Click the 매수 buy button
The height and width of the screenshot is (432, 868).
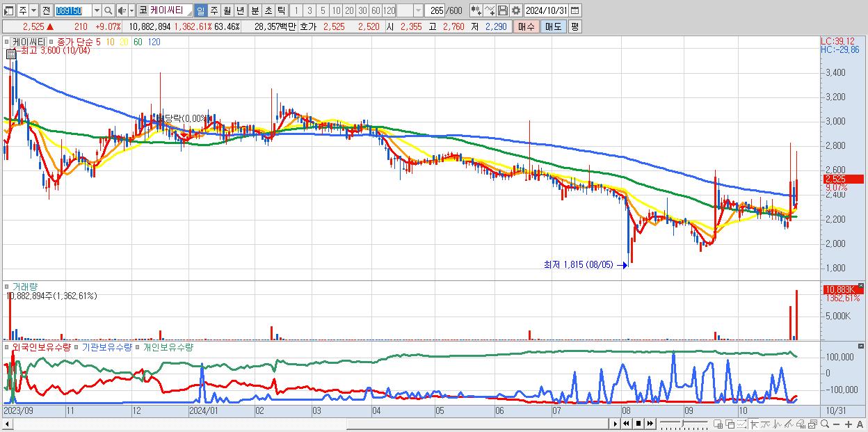[x=527, y=26]
